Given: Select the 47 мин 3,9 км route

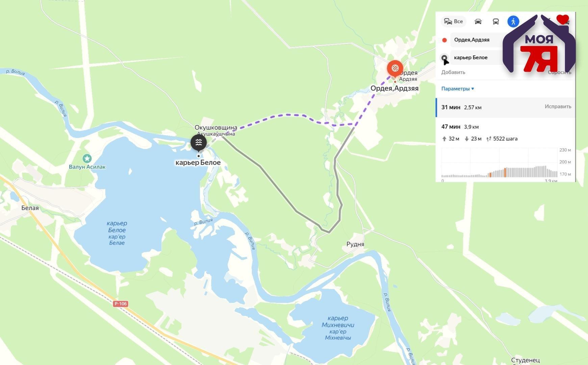Looking at the screenshot, I should (x=506, y=132).
